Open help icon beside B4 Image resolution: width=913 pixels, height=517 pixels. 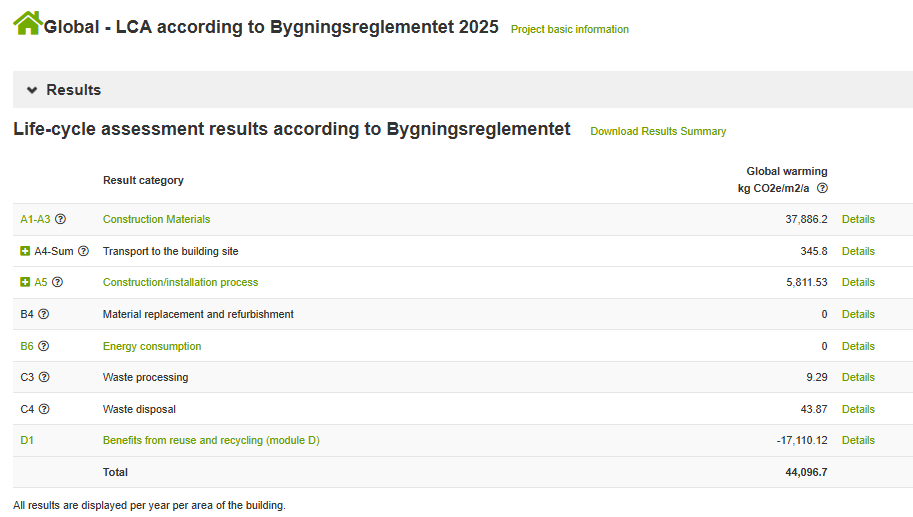[x=44, y=314]
